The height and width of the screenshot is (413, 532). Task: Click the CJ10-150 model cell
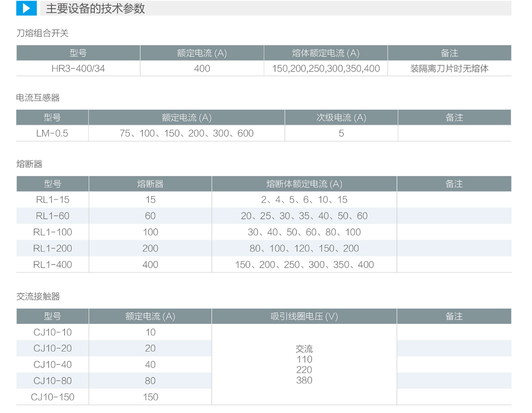(x=52, y=397)
